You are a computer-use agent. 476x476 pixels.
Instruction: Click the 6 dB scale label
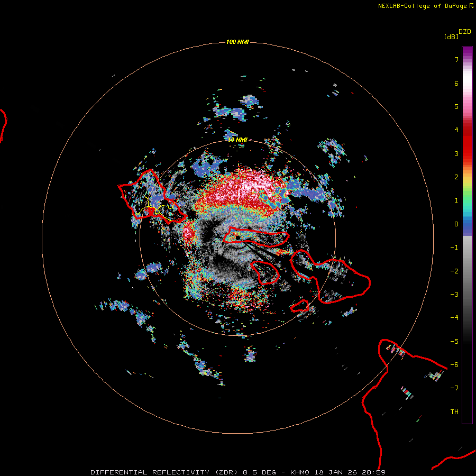(x=456, y=83)
